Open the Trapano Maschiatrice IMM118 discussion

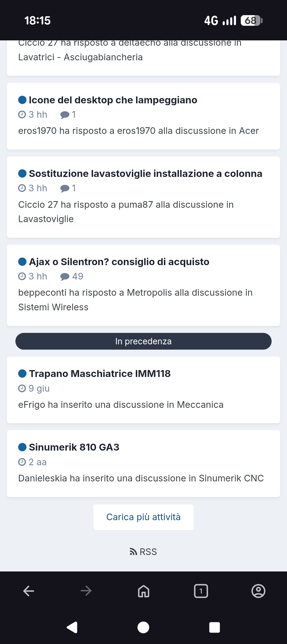click(100, 374)
